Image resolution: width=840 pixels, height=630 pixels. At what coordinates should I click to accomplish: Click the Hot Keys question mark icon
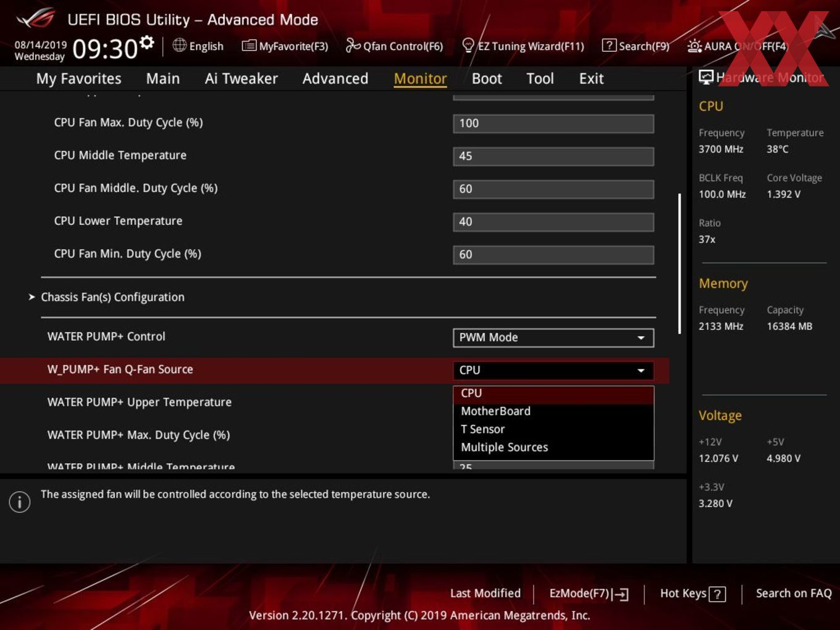pyautogui.click(x=717, y=594)
